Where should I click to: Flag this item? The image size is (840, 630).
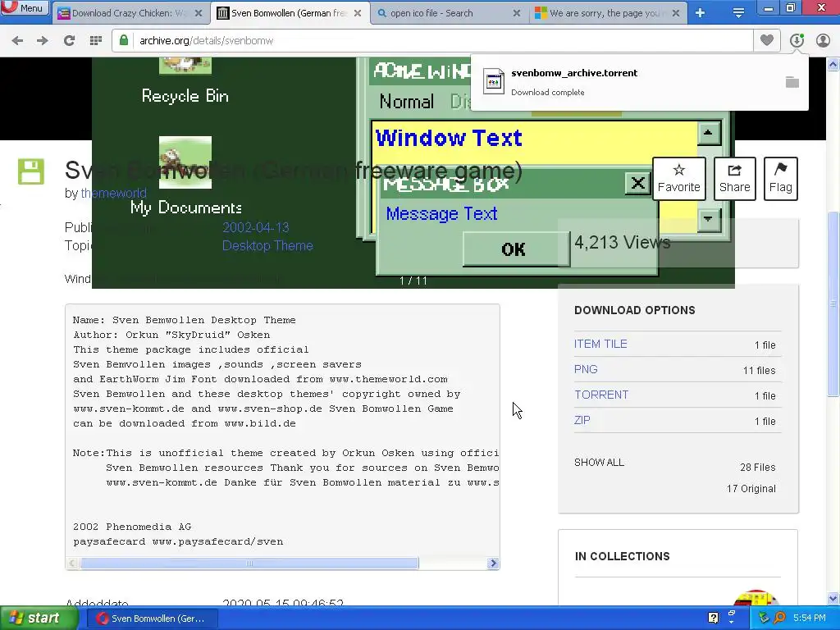coord(781,178)
